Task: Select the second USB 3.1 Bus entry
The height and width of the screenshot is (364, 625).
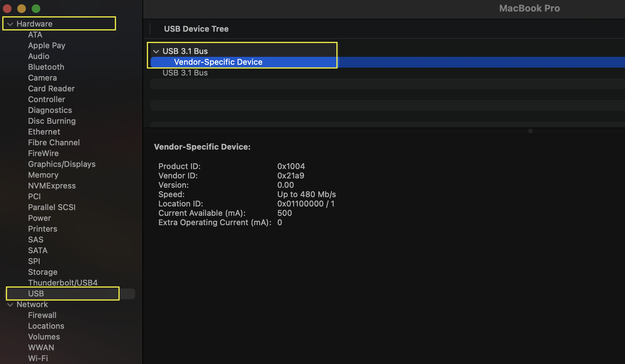Action: point(185,73)
